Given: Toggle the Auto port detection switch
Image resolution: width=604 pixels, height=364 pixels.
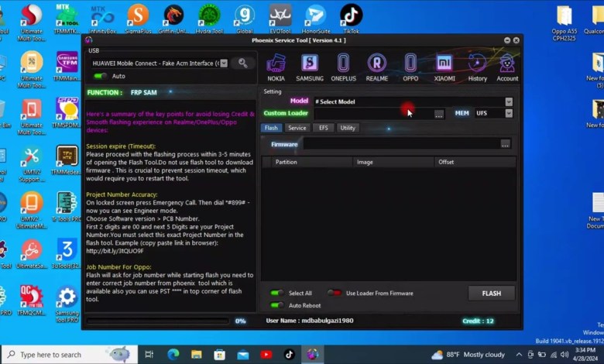Looking at the screenshot, I should (101, 76).
